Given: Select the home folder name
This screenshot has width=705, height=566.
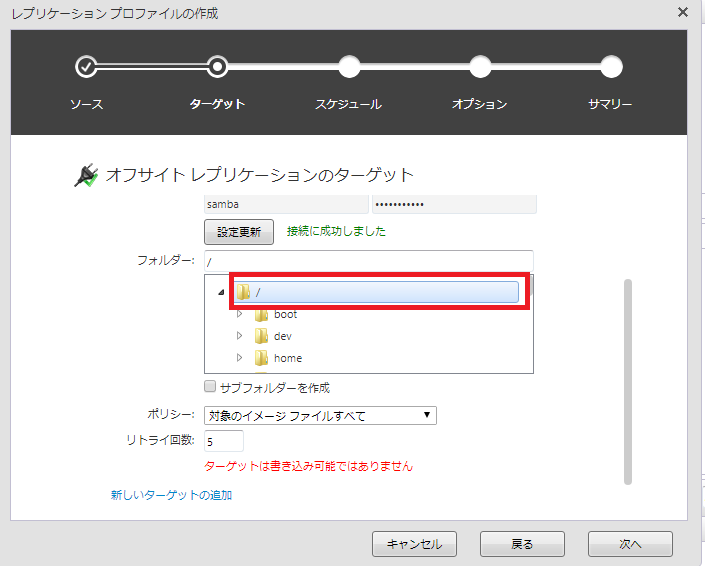Looking at the screenshot, I should [x=288, y=358].
